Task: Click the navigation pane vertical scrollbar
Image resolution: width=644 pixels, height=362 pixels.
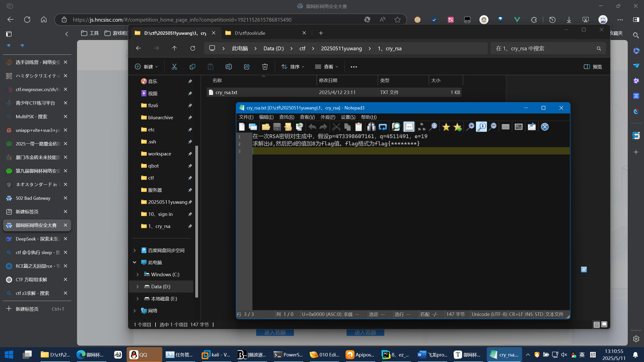Action: point(197,221)
